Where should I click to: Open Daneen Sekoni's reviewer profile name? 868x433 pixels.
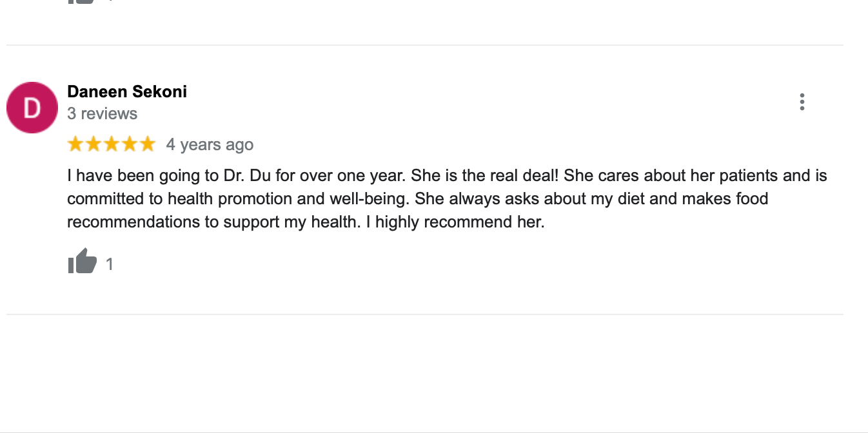tap(127, 91)
